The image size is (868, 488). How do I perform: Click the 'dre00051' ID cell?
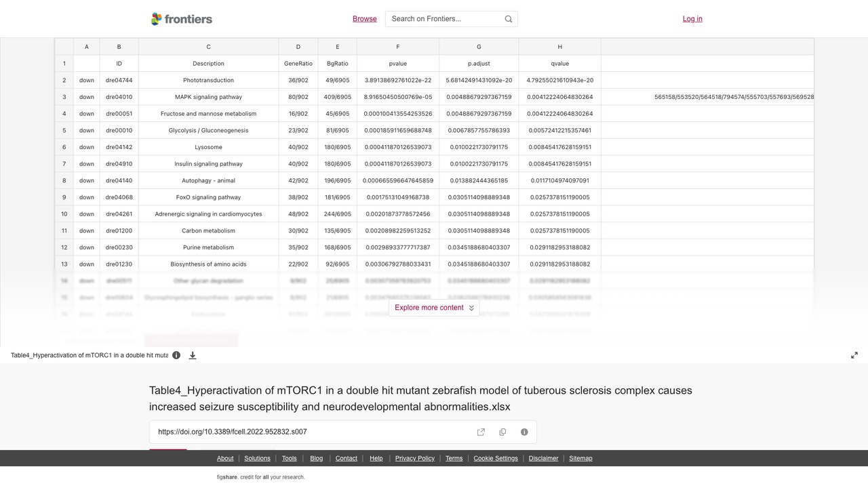pyautogui.click(x=119, y=114)
